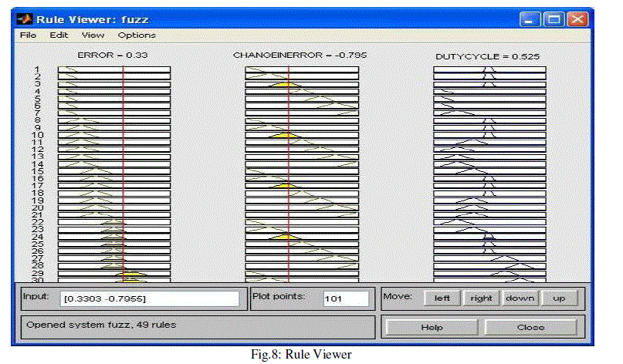Click the Close button at bottom right
The width and height of the screenshot is (623, 364).
(x=530, y=327)
